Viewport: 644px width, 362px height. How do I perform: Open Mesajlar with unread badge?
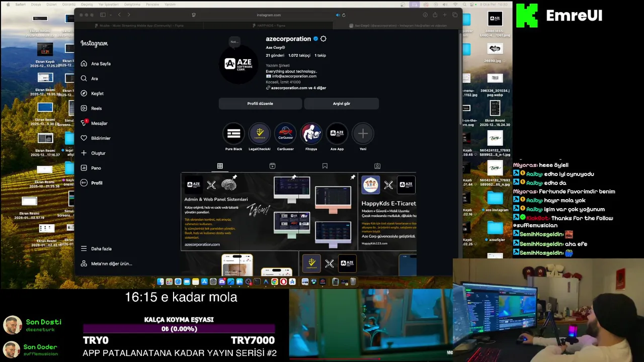[94, 123]
